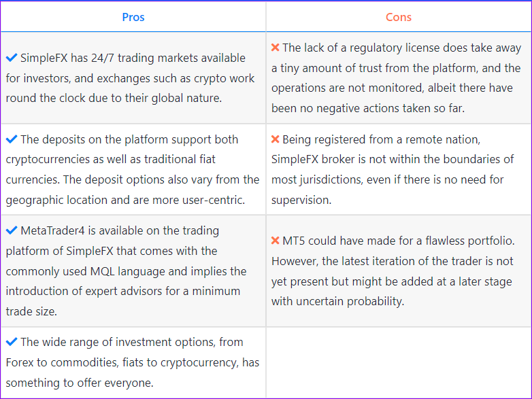Viewport: 532px width, 399px height.
Task: Select the Pros column header
Action: tap(133, 17)
